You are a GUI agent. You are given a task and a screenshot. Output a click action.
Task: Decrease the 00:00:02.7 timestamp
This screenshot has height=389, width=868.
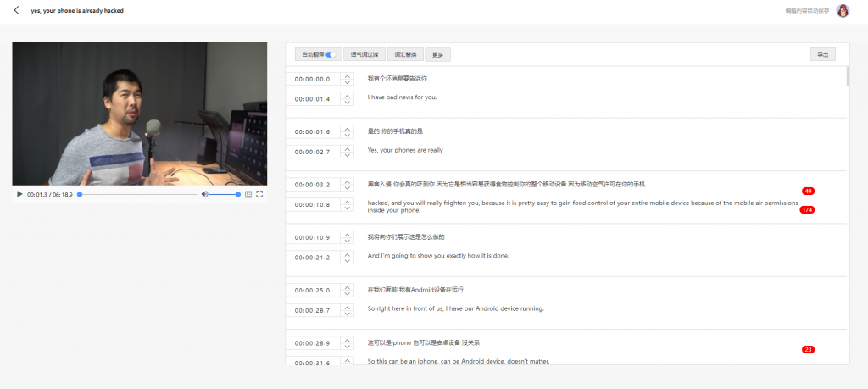tap(347, 155)
